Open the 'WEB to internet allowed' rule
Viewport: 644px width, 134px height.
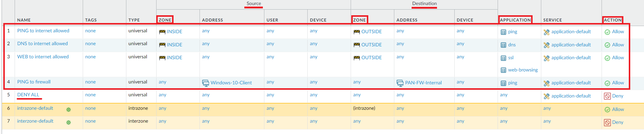(x=43, y=57)
